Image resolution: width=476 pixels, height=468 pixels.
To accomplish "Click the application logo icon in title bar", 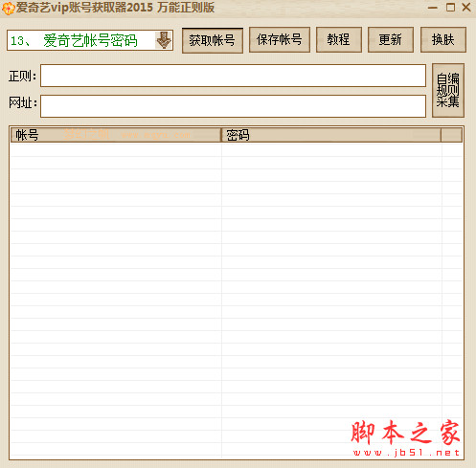I will [x=8, y=8].
